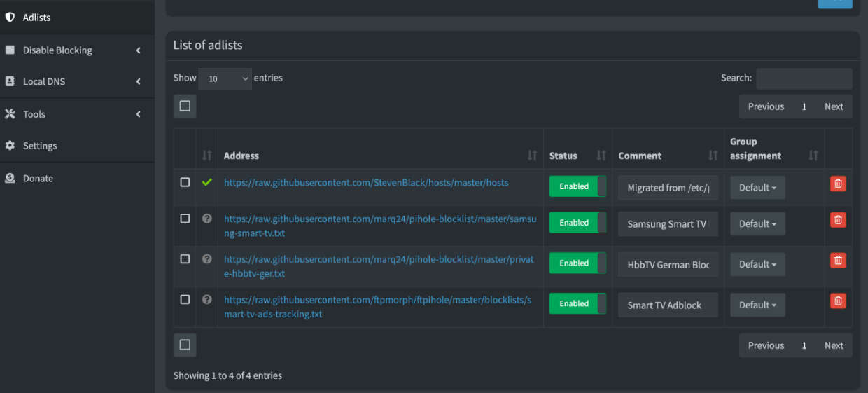Screen dimensions: 868x393
Task: Toggle Enabled switch for private-hbbtv-ger list
Action: coord(577,263)
